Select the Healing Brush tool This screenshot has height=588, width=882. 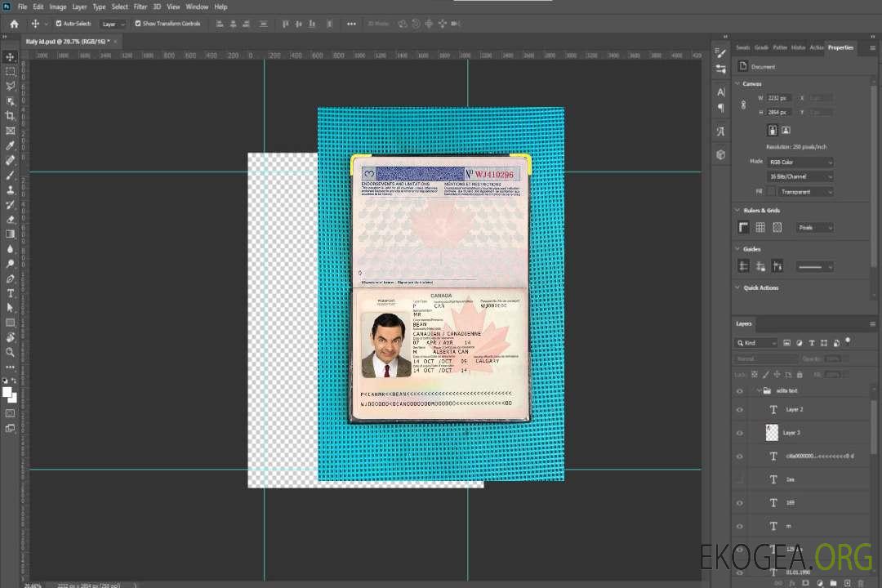(x=10, y=160)
